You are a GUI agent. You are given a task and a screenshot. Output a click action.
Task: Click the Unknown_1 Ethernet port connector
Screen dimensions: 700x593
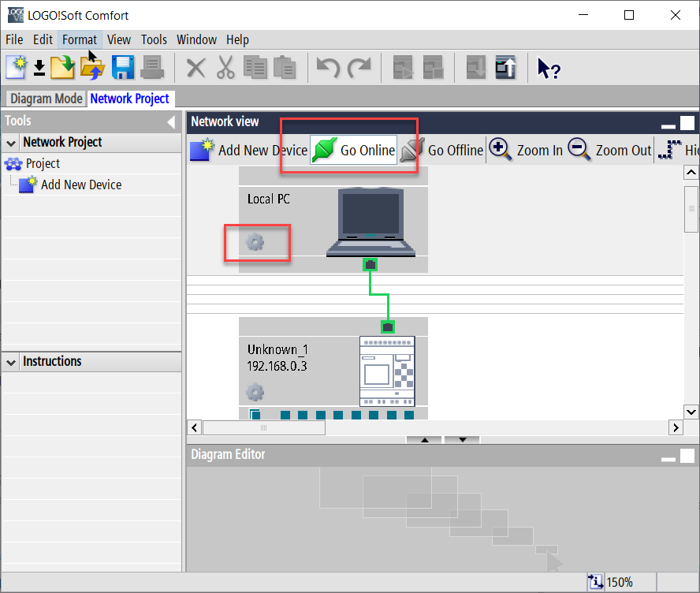[388, 327]
